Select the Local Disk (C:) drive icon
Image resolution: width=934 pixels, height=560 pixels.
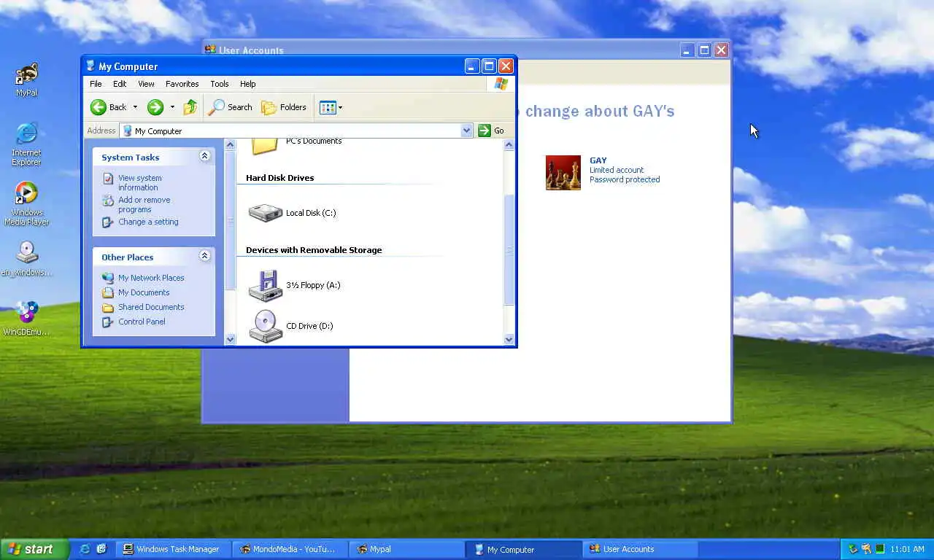pyautogui.click(x=265, y=213)
